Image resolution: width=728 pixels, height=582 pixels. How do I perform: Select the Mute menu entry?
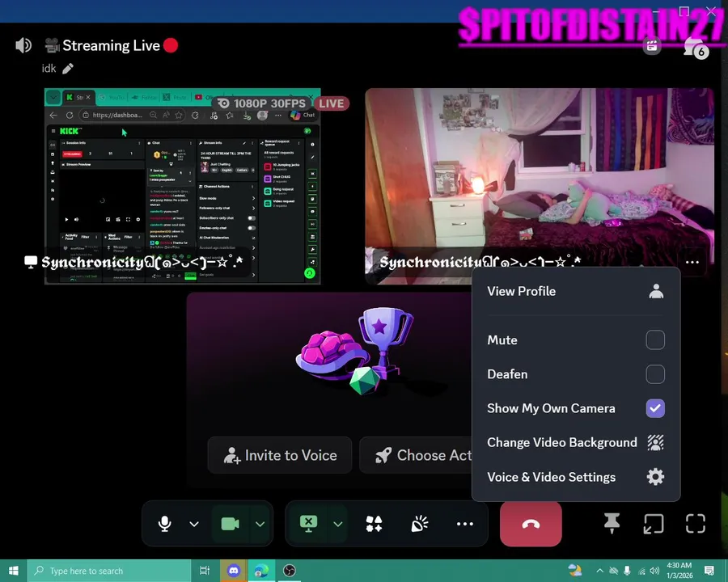576,339
